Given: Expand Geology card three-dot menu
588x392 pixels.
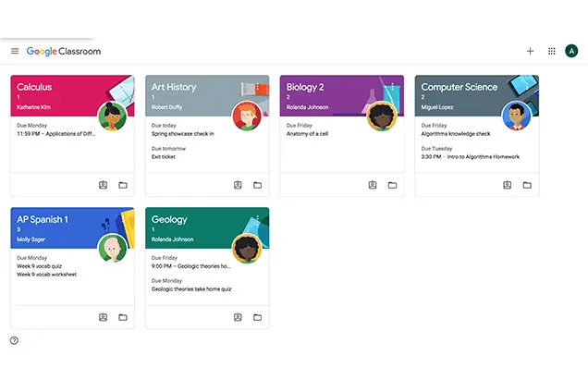Looking at the screenshot, I should pos(257,219).
